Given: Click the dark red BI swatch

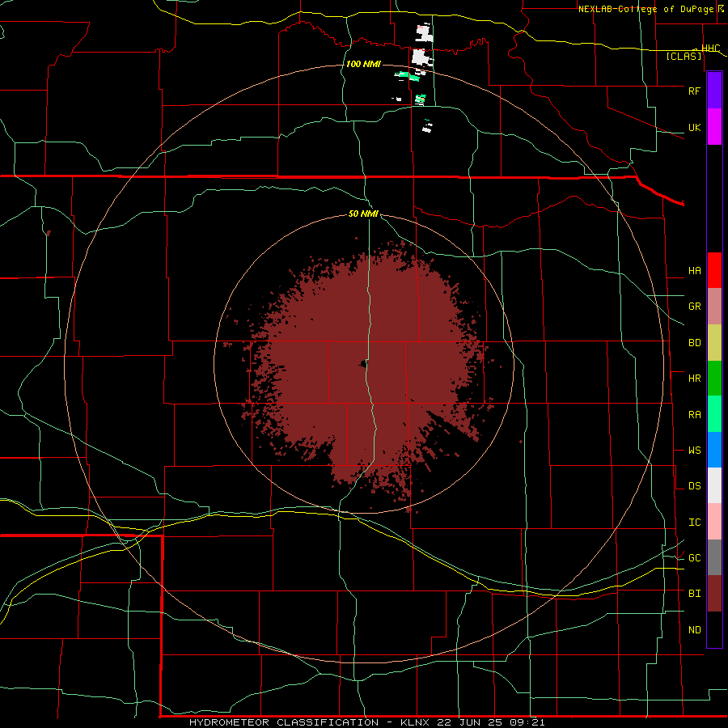Looking at the screenshot, I should 714,594.
